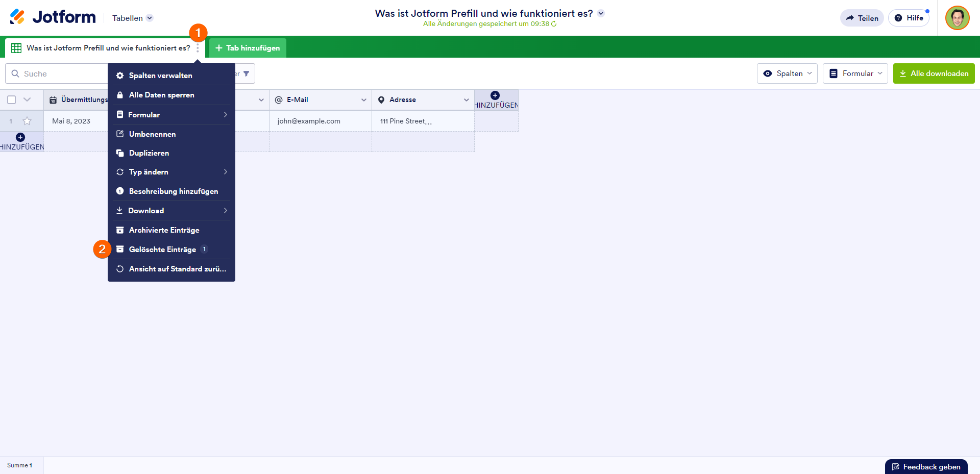Click the john@example.com cell
This screenshot has height=474, width=980.
(321, 121)
